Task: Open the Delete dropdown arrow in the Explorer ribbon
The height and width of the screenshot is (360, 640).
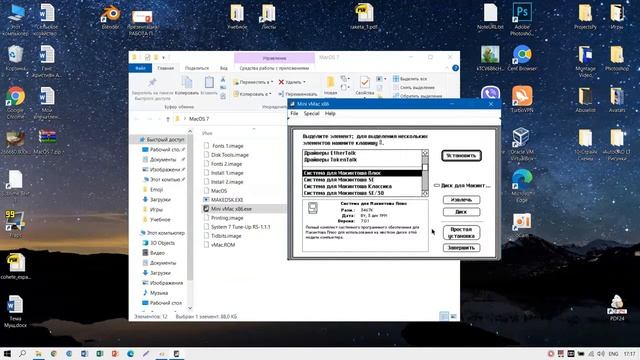Action: tap(304, 82)
